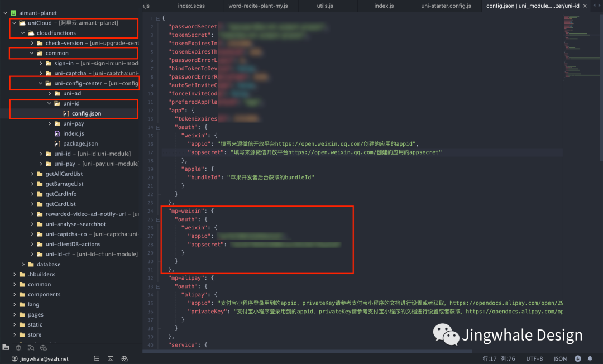Click the user account avatar icon

click(15, 358)
